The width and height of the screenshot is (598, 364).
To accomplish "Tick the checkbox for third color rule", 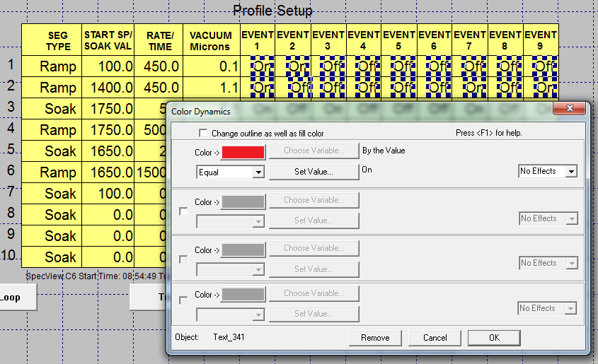I will [184, 259].
